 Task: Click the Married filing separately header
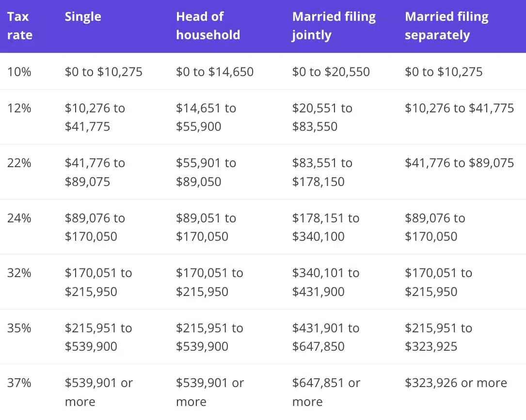point(446,26)
